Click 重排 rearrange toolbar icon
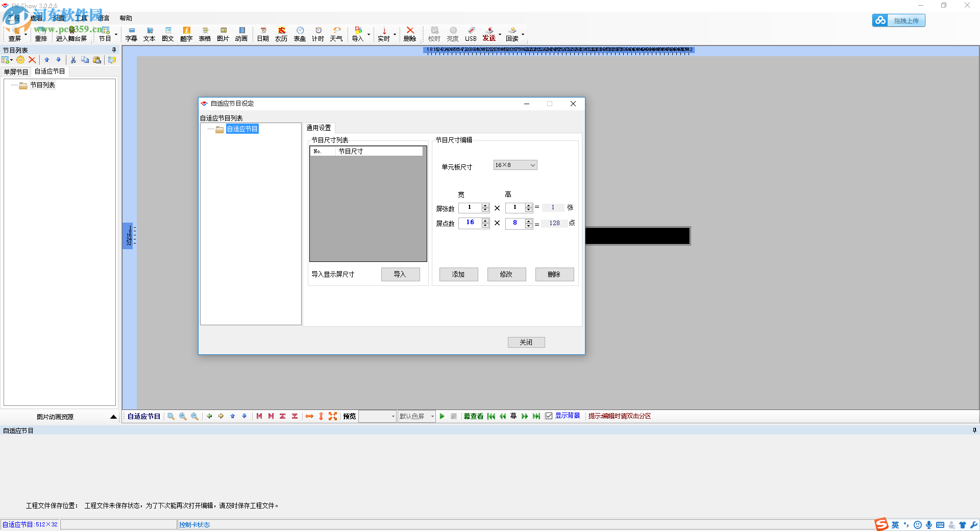980x531 pixels. click(x=41, y=34)
